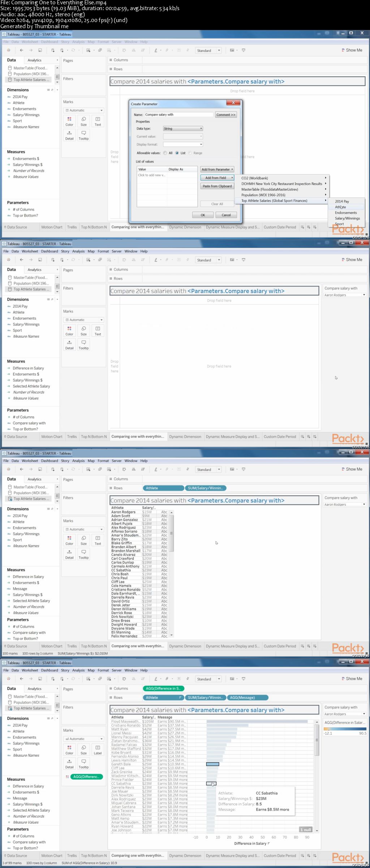
Task: Click AGG(Difference in S.. pill on Columns shelf
Action: 164,688
